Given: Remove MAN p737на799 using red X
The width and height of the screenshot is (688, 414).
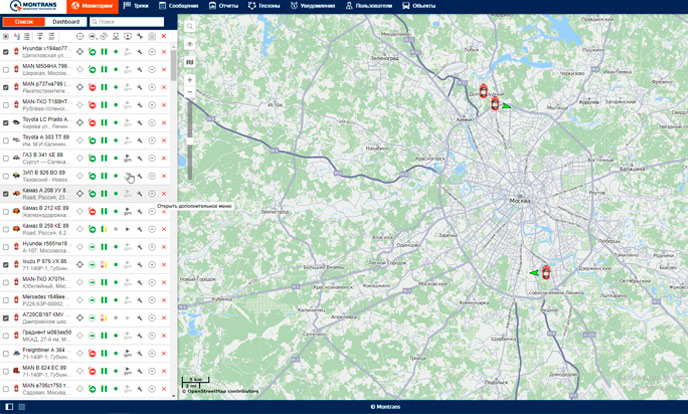Looking at the screenshot, I should pyautogui.click(x=164, y=87).
